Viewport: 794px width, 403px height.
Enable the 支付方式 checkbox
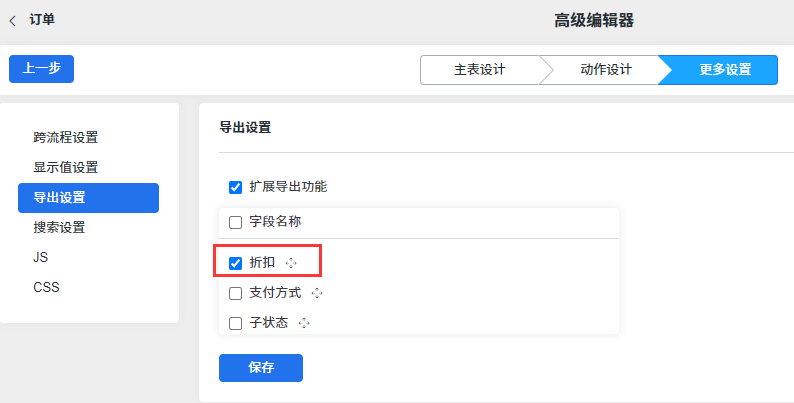tap(235, 293)
